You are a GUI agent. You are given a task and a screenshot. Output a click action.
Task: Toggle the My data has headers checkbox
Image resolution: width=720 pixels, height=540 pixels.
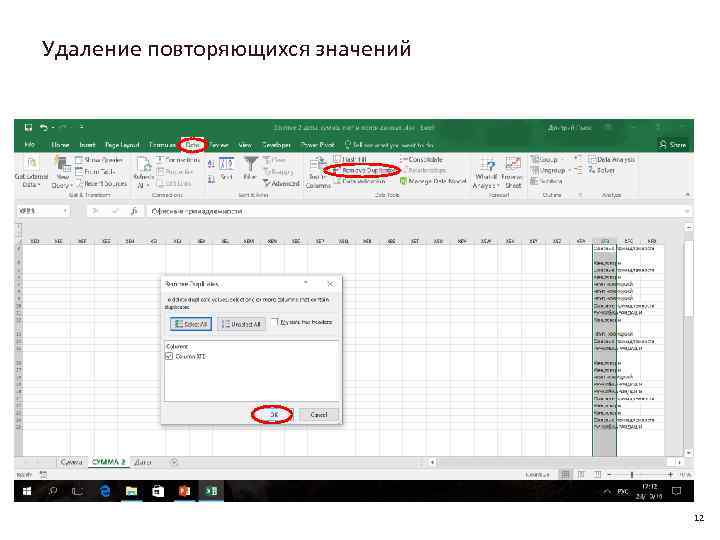click(x=276, y=322)
